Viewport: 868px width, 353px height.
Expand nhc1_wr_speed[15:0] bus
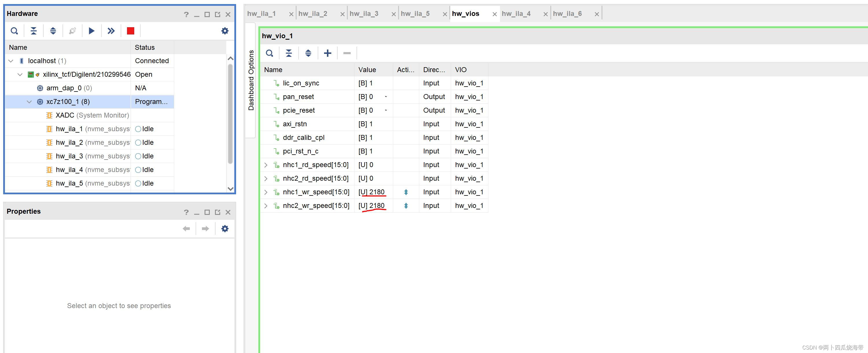pyautogui.click(x=266, y=192)
